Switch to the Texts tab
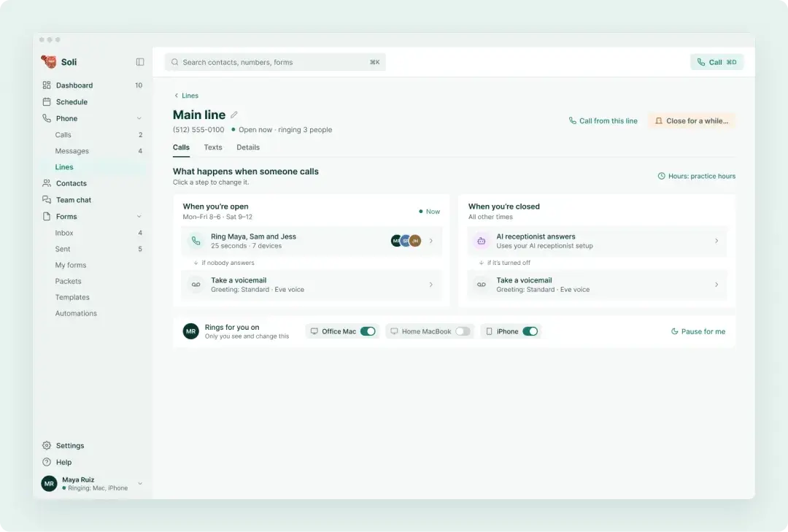This screenshot has width=788, height=532. coord(213,147)
